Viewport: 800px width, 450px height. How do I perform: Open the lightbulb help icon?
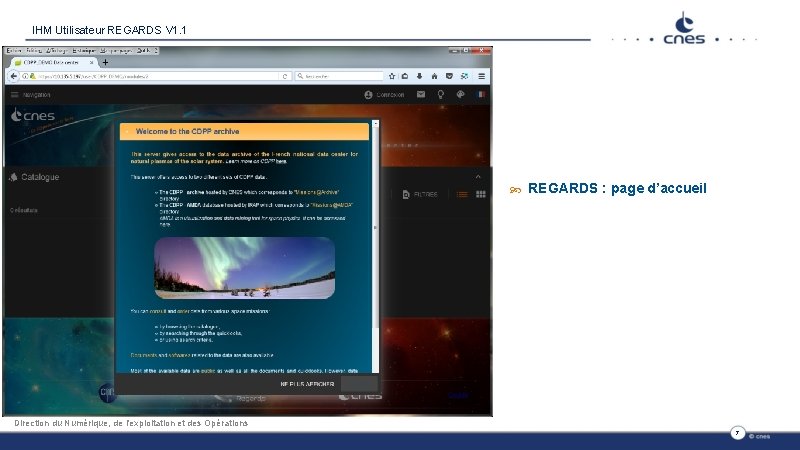[440, 94]
